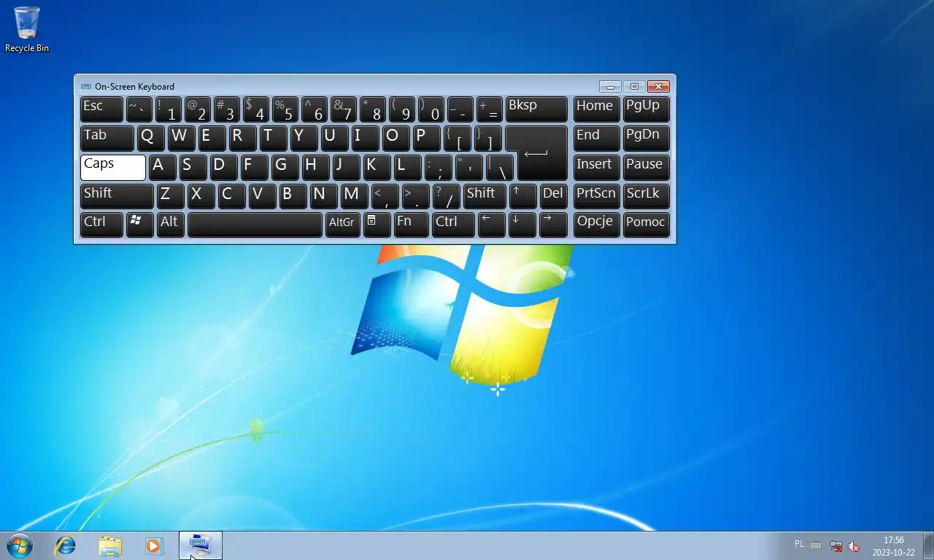The width and height of the screenshot is (934, 560).
Task: Click the up arrow key
Action: 522,196
